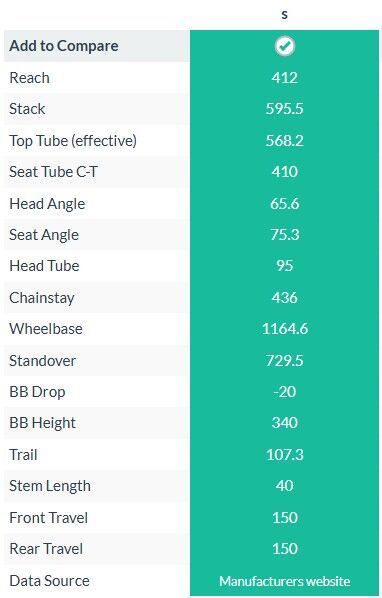The width and height of the screenshot is (382, 598).
Task: Click the Wheelbase value 1164.6
Action: tap(285, 329)
